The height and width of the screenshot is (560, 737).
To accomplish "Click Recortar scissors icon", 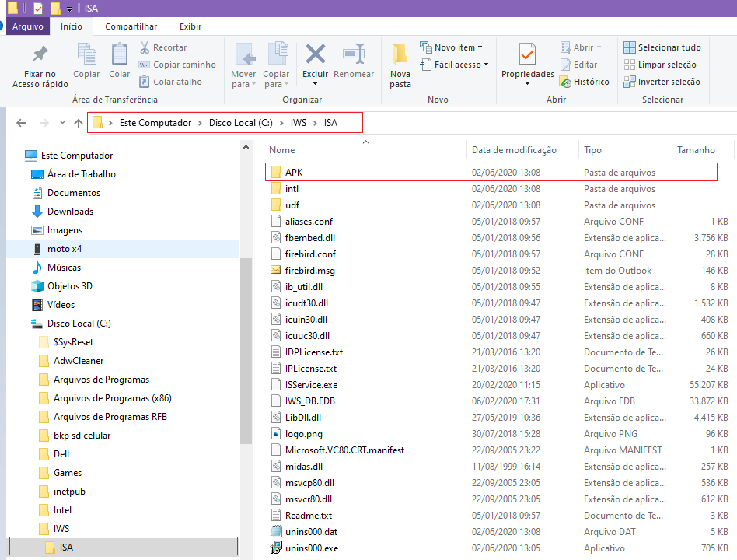I will [163, 47].
